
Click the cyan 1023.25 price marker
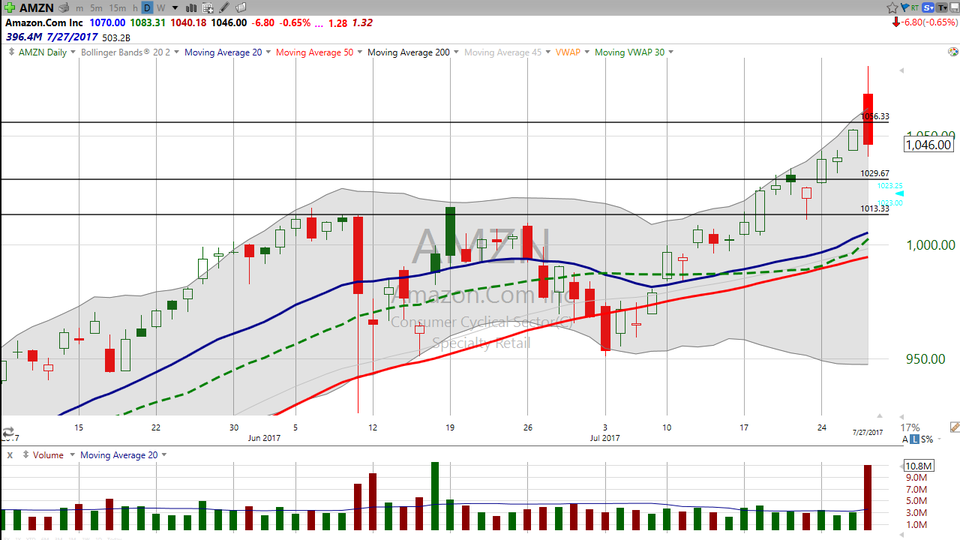coord(890,186)
